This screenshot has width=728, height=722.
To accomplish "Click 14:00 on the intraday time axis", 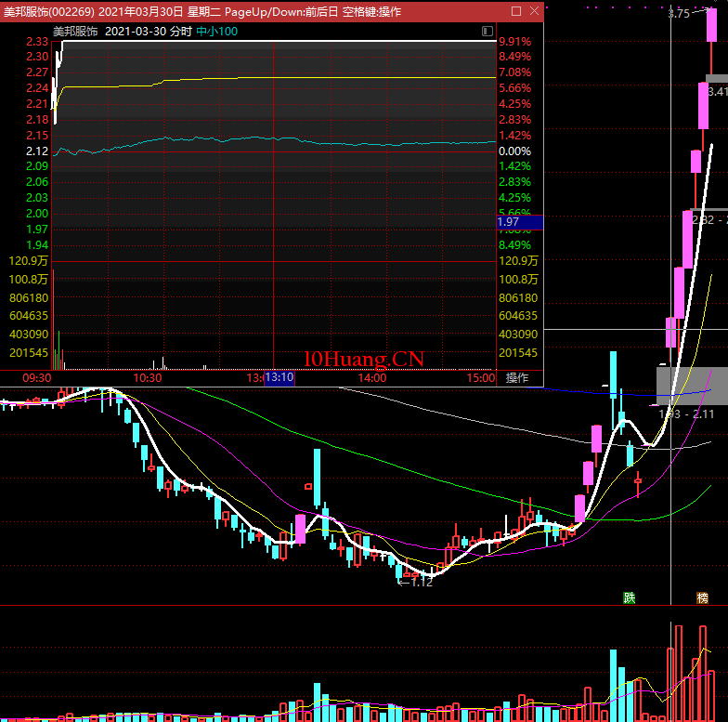I will click(x=371, y=378).
